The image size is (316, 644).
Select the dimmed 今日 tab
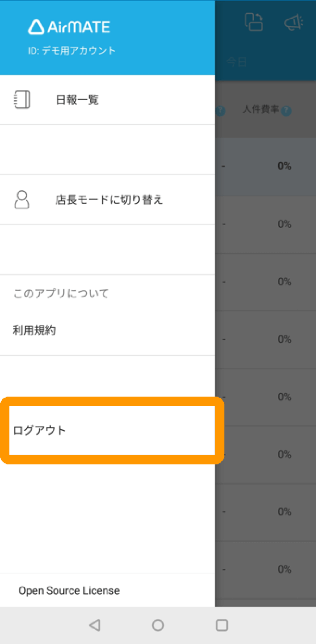[237, 62]
